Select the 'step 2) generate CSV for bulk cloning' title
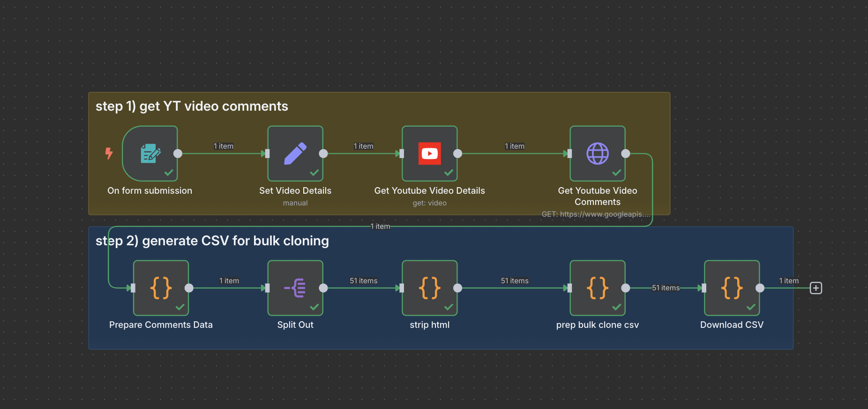The image size is (868, 409). [x=212, y=241]
